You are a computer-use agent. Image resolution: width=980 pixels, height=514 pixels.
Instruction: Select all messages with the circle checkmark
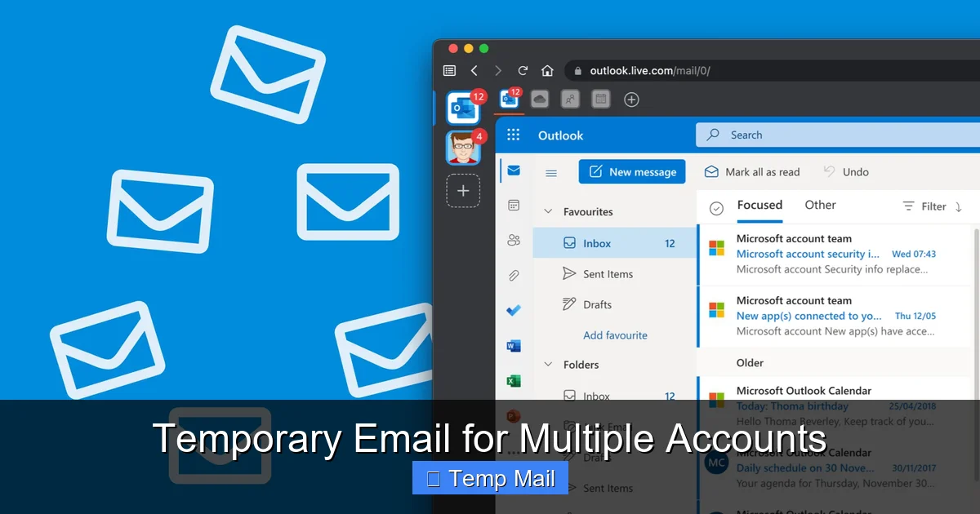tap(716, 208)
